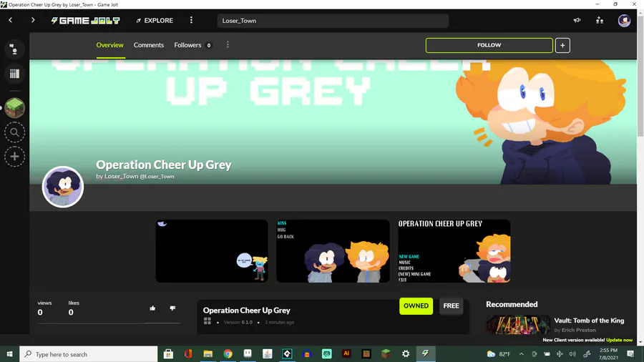Click the Windows taskbar search box
The height and width of the screenshot is (362, 644).
click(88, 354)
